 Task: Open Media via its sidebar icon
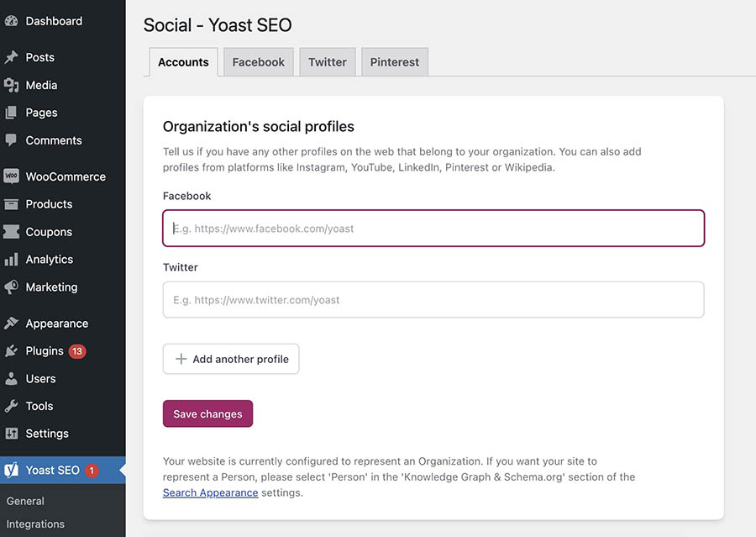[x=12, y=85]
